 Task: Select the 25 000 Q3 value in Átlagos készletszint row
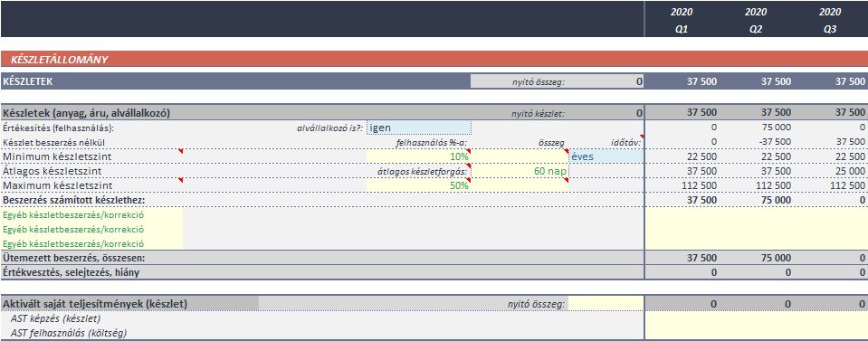click(x=850, y=171)
